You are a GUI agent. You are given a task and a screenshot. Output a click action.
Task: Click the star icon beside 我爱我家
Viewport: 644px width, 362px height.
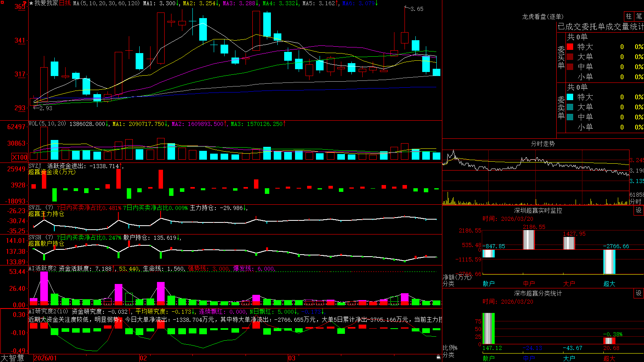click(31, 3)
